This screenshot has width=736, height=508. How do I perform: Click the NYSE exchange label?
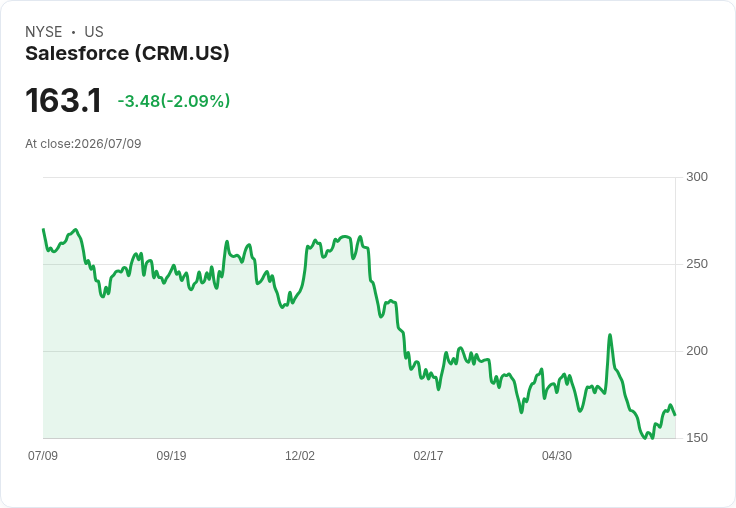point(44,32)
